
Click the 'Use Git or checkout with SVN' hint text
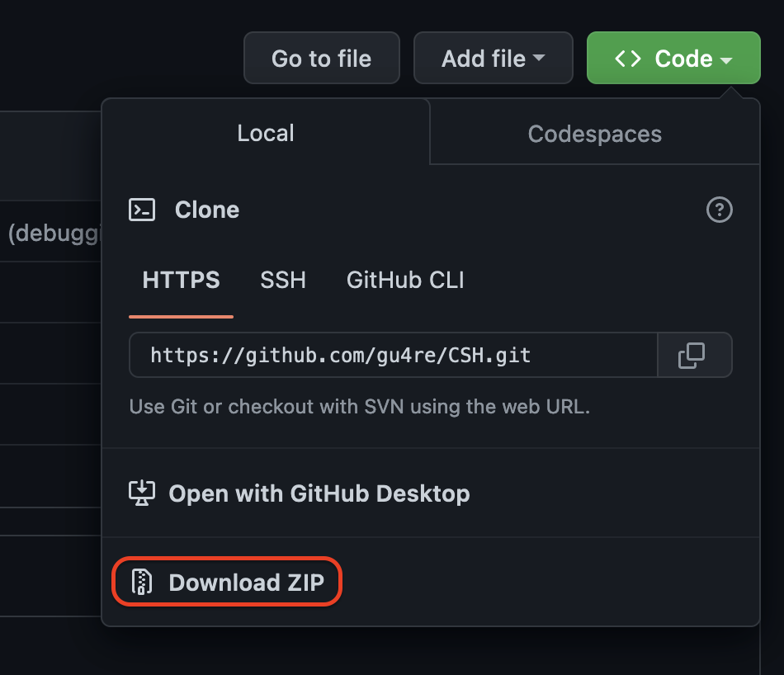coord(360,407)
